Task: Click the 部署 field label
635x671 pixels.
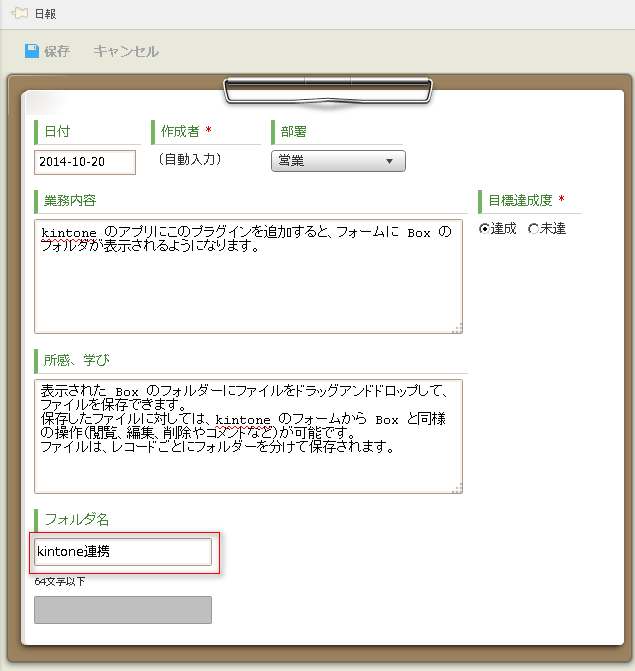Action: (294, 131)
